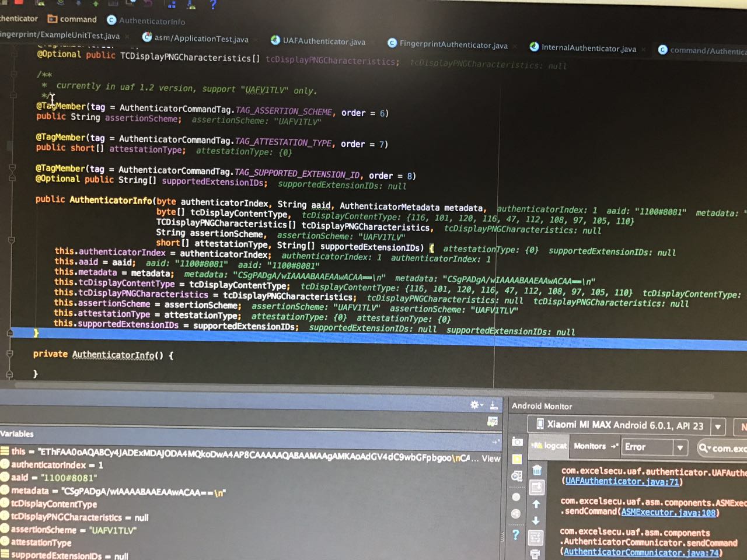Switch to the asm/ApplicationTest.java tab
Screen dimensions: 747x560
pos(196,38)
